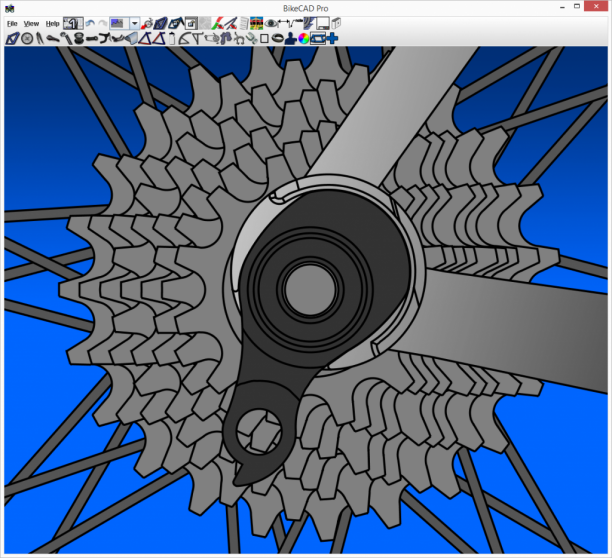Click the blue frame sketch icon
Image resolution: width=612 pixels, height=558 pixels.
click(160, 23)
